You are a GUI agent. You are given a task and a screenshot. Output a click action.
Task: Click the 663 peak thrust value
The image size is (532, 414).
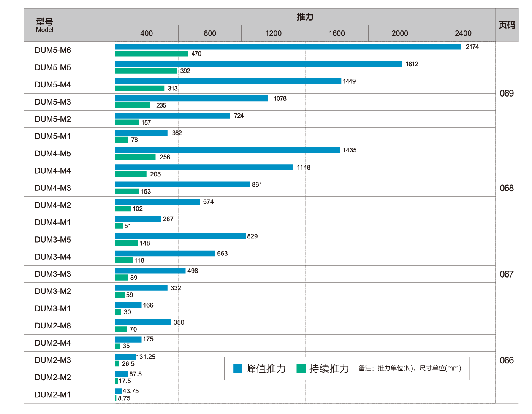tap(222, 254)
